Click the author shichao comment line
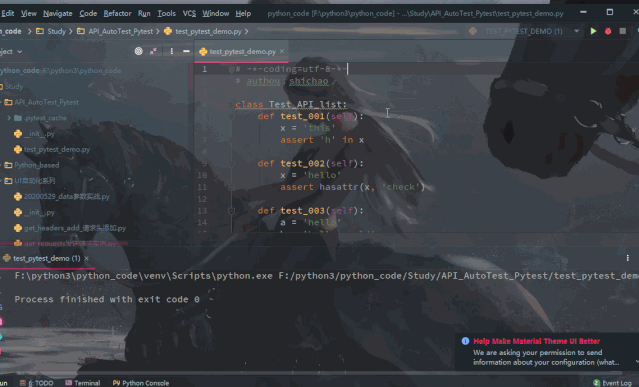This screenshot has height=387, width=639. pyautogui.click(x=282, y=81)
